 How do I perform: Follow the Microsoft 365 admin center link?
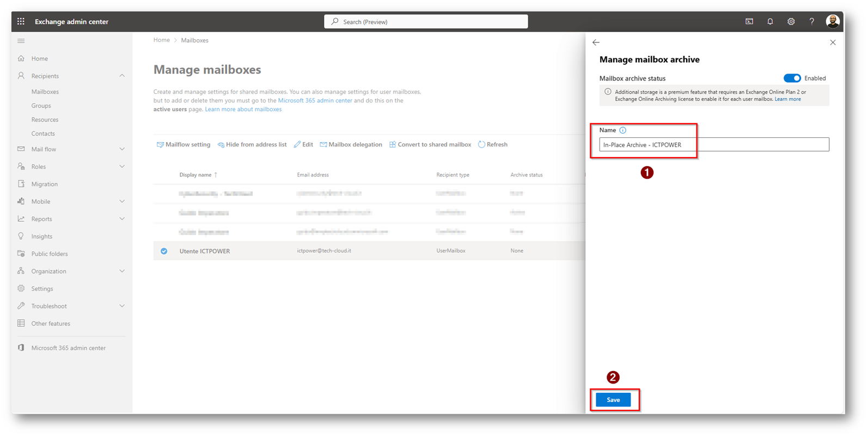pos(315,100)
